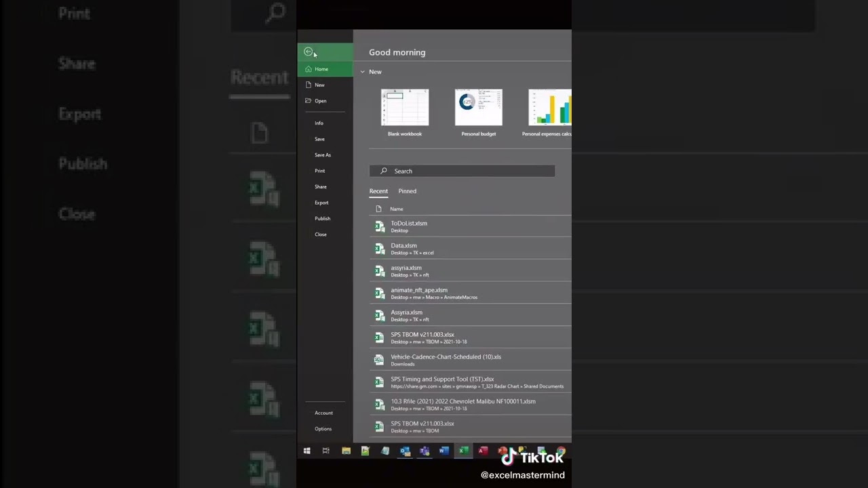Select Close in the backstage menu
The image size is (868, 488).
321,235
